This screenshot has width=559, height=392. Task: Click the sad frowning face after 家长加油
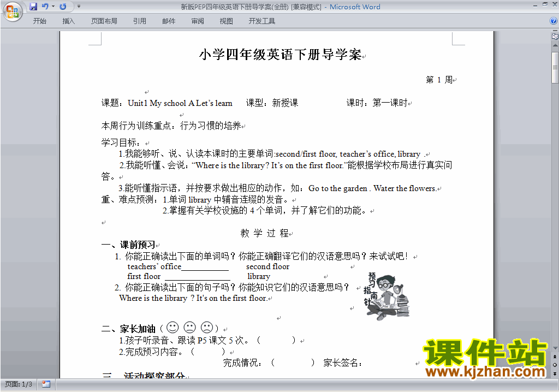click(207, 327)
